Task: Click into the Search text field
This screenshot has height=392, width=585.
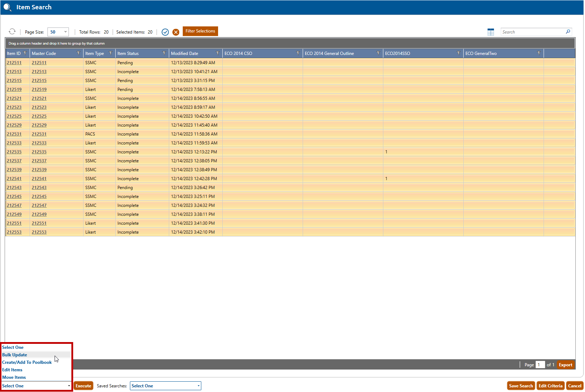Action: click(x=532, y=32)
